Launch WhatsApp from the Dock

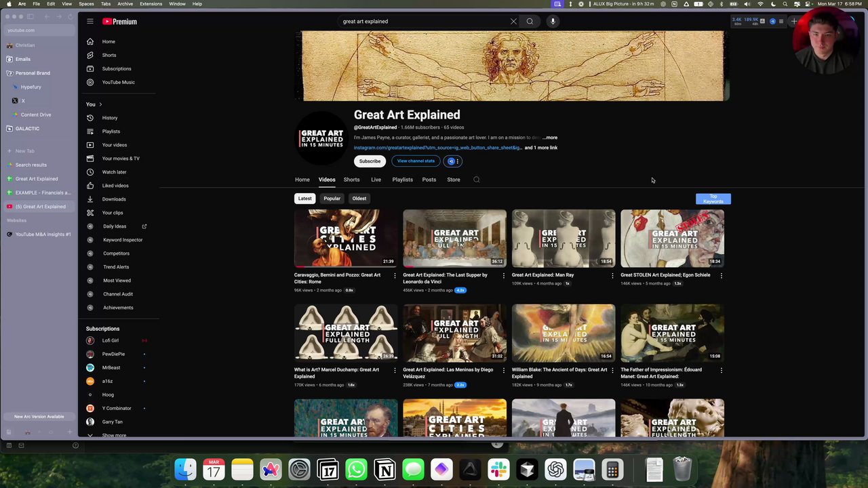tap(356, 470)
